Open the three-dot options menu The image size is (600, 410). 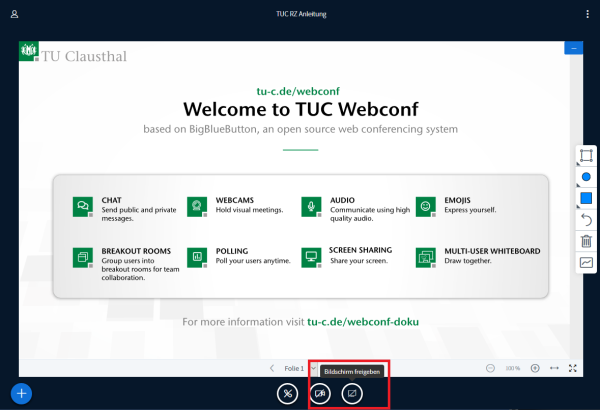point(587,14)
